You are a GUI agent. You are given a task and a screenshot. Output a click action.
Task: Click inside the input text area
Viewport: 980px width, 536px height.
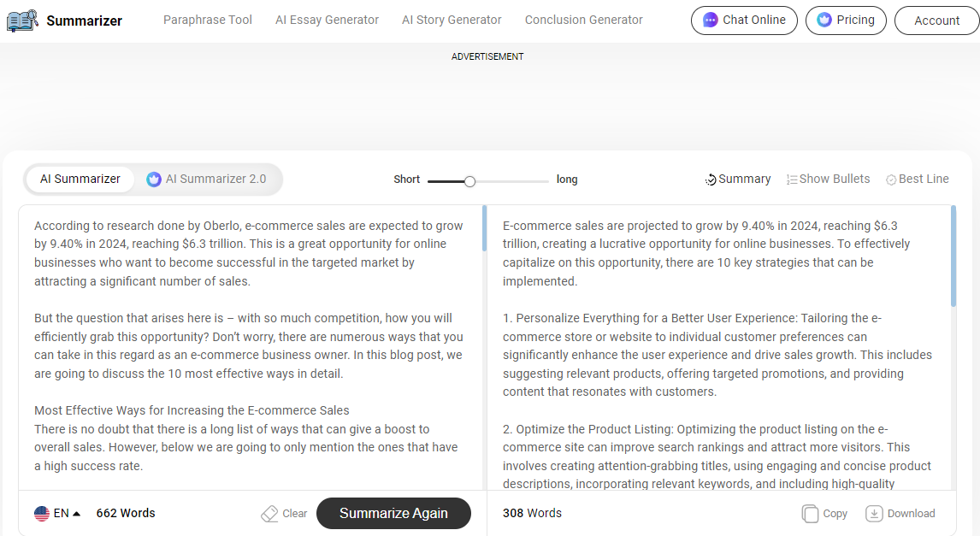[250, 342]
